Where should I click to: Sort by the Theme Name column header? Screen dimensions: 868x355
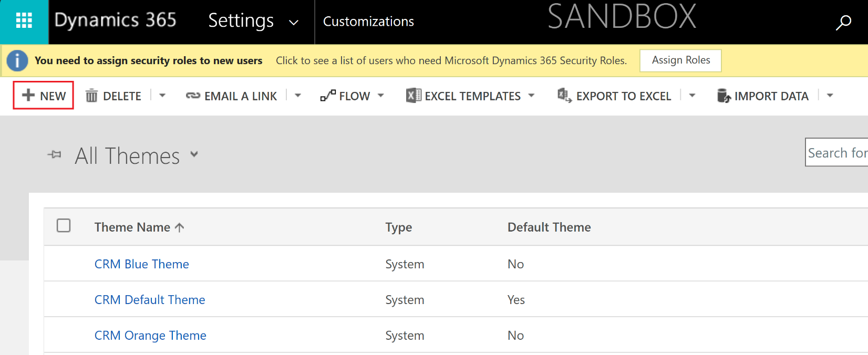(132, 227)
